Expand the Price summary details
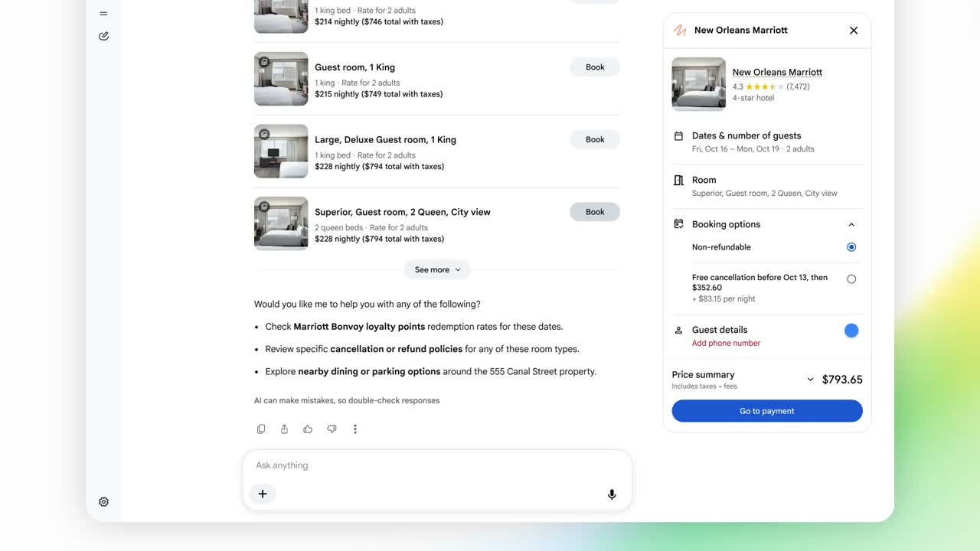This screenshot has width=980, height=551. tap(811, 380)
